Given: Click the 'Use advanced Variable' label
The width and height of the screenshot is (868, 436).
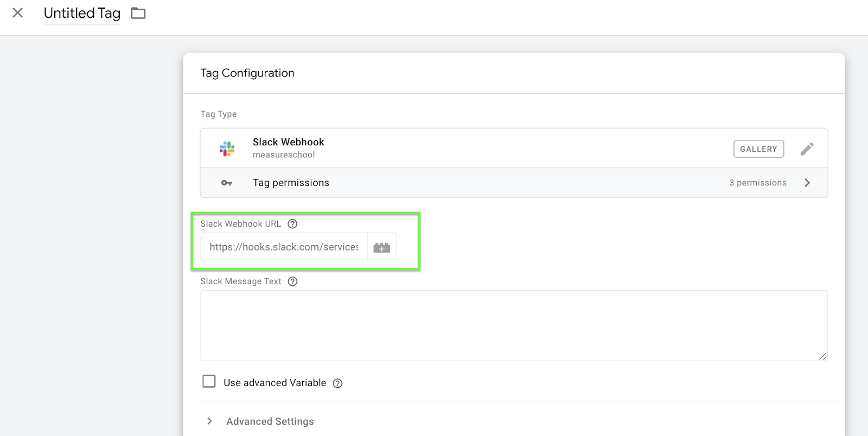Looking at the screenshot, I should point(275,383).
